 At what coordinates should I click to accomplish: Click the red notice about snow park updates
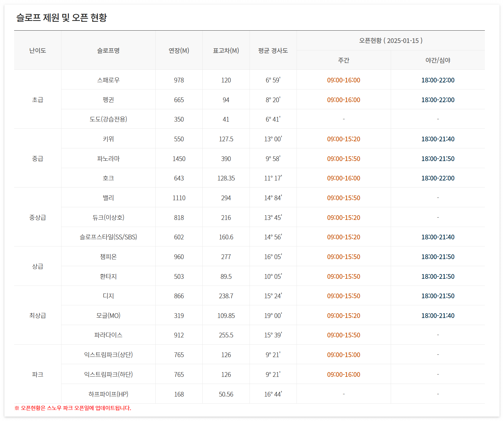[73, 408]
